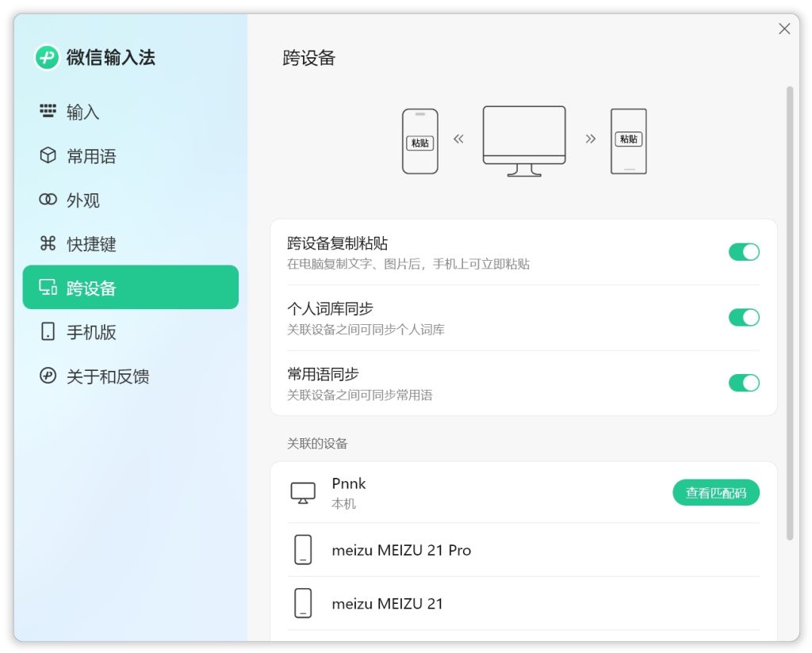Click the cross-device paste illustration
Viewport: 812px width, 653px height.
coord(524,141)
